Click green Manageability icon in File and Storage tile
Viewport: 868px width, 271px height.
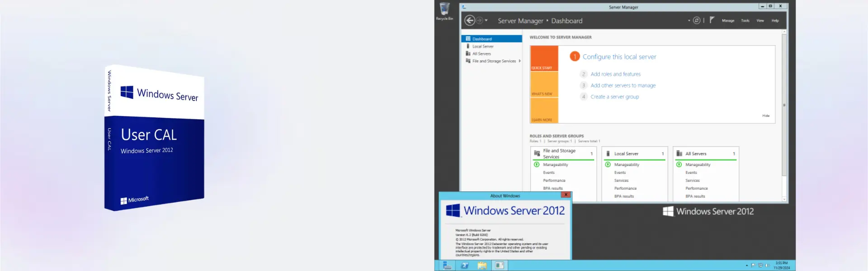point(537,164)
